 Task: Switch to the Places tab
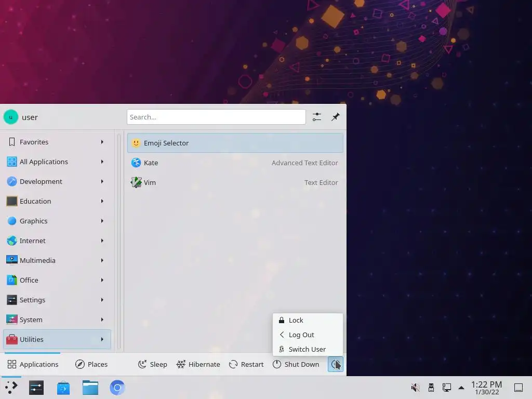click(x=91, y=364)
